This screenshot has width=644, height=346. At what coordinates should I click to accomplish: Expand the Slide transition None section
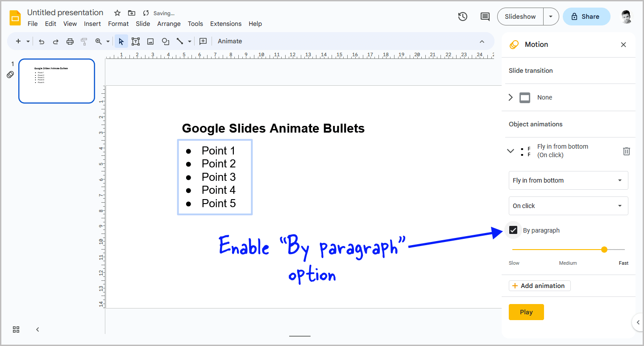[x=510, y=97]
